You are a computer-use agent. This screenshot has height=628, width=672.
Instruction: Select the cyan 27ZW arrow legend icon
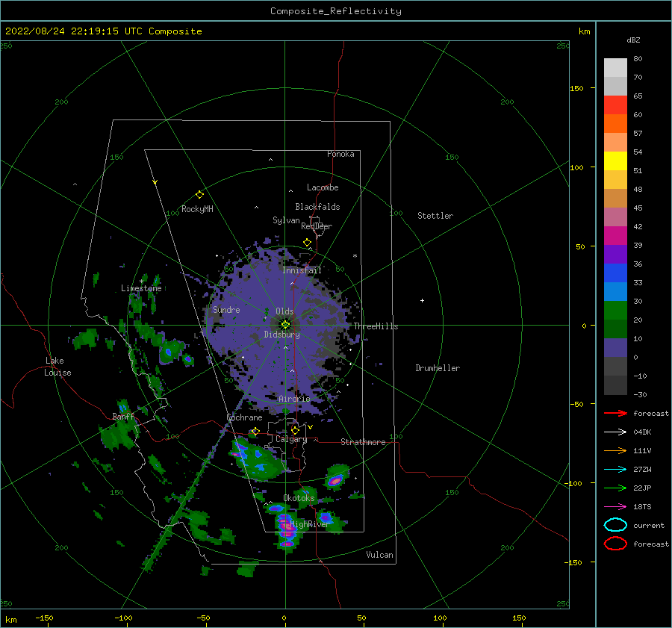tap(615, 470)
